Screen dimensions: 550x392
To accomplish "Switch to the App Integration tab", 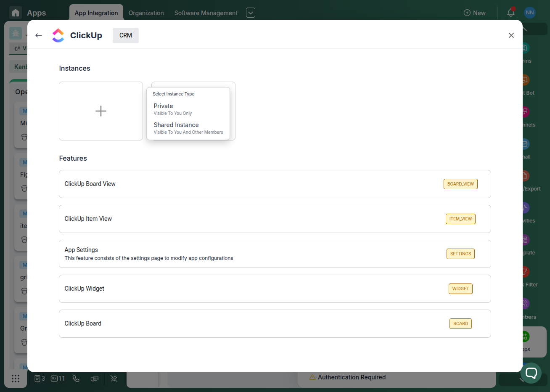I will 96,13.
